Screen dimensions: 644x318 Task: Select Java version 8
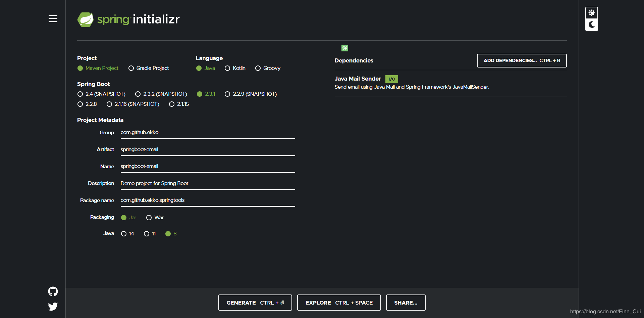[171, 234]
